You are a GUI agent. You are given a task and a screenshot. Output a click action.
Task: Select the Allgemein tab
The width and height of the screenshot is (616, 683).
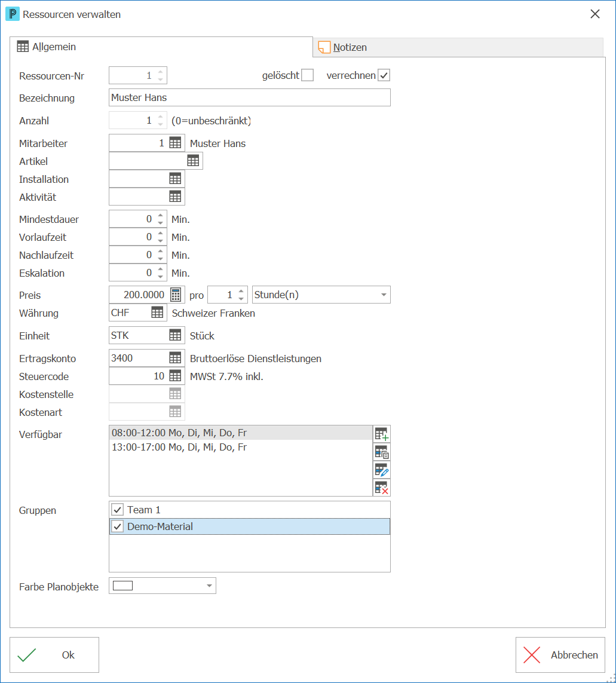(161, 47)
